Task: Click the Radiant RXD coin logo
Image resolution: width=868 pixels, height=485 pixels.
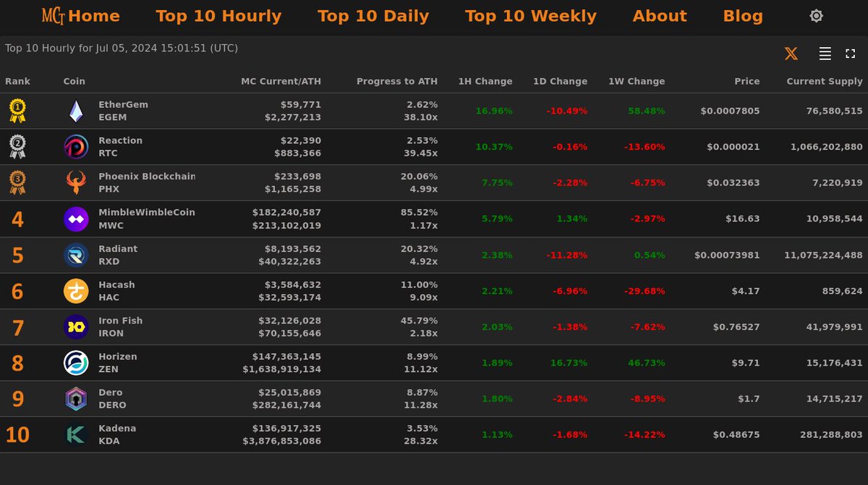Action: 76,255
